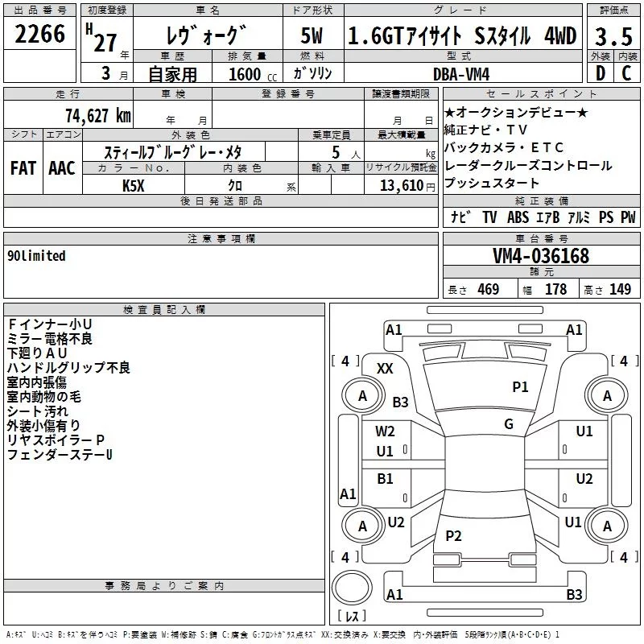
Task: Select the exterior grade D cell
Action: click(600, 72)
